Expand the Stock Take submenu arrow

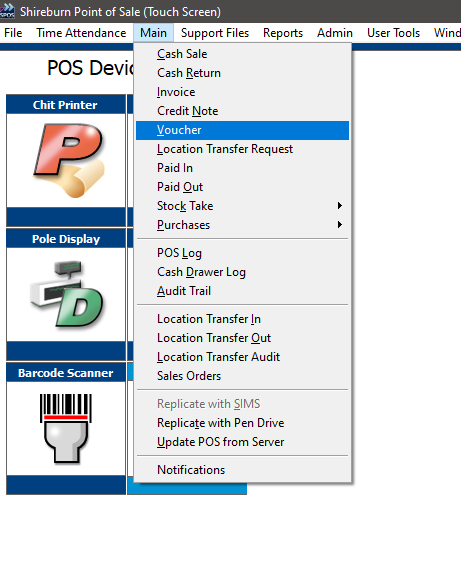[x=340, y=206]
